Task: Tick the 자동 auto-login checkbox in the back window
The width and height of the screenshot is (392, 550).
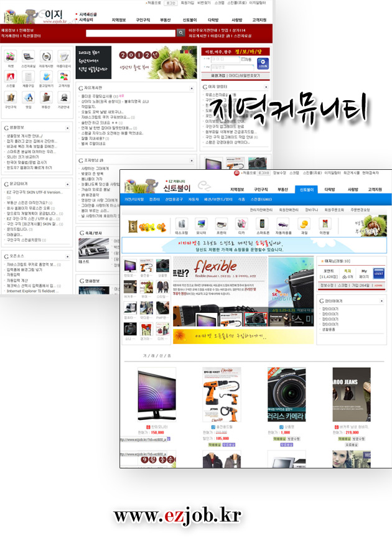Action: [243, 59]
